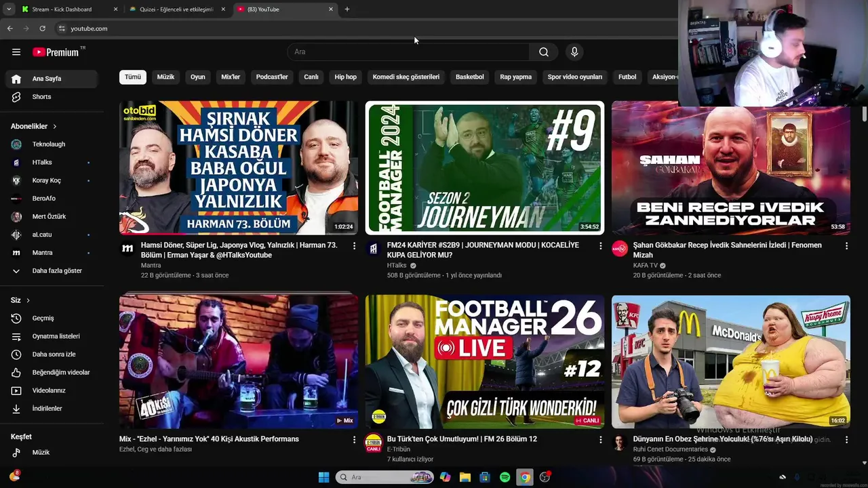Expand the Siz section chevron
This screenshot has height=488, width=868.
[x=28, y=300]
